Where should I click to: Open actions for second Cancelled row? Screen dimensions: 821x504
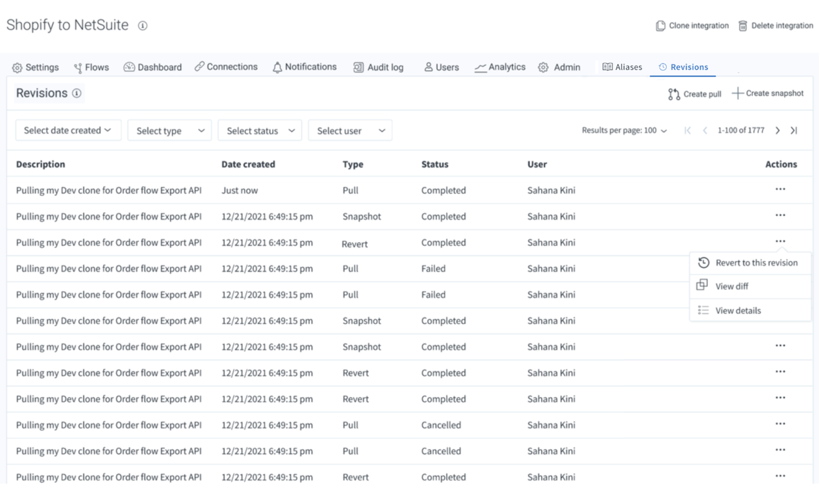(x=780, y=449)
